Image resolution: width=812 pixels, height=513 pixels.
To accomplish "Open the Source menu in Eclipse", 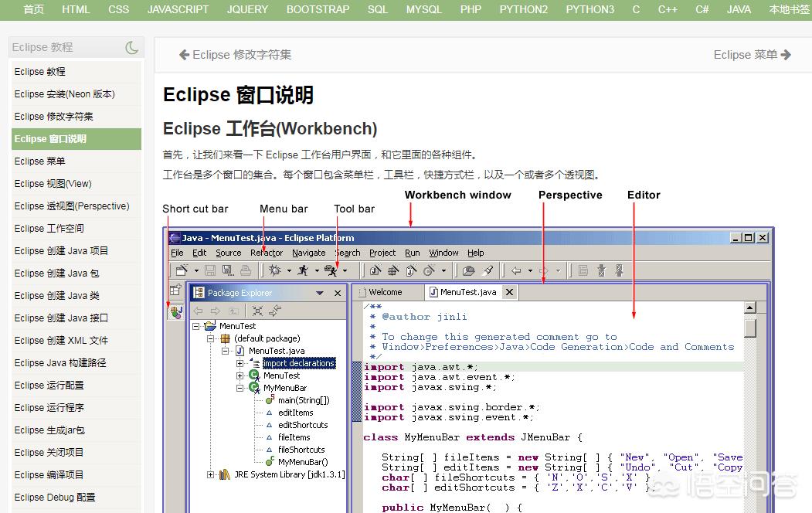I will (x=229, y=253).
